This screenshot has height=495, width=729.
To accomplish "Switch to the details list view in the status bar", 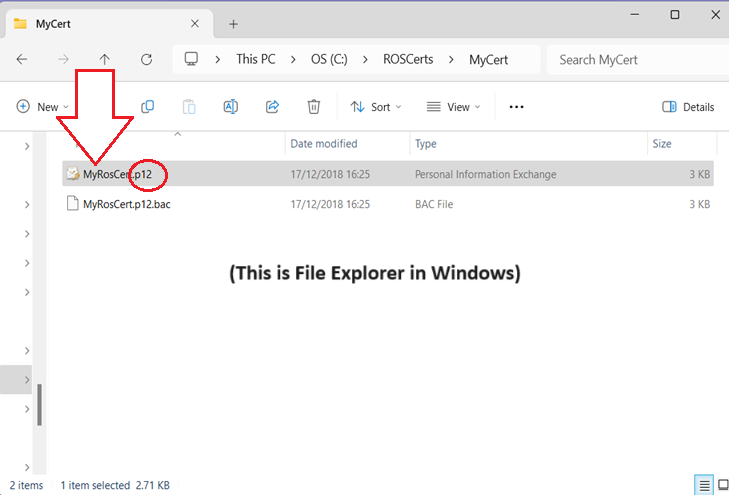I will [704, 485].
